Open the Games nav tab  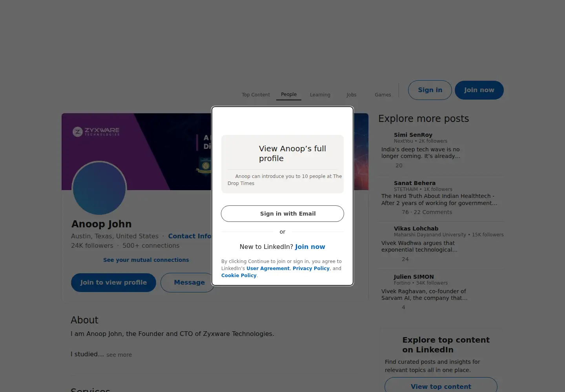(383, 94)
